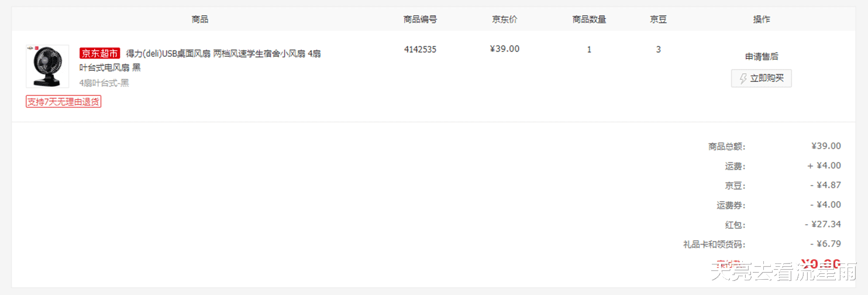Click the 商品编号 column header
The width and height of the screenshot is (868, 295).
pos(420,19)
